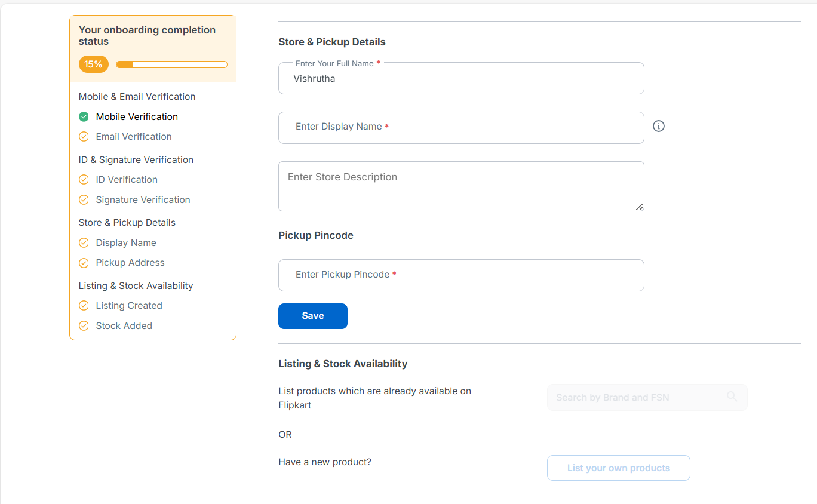This screenshot has height=504, width=817.
Task: Click the Enter Pickup Pincode field
Action: (461, 275)
